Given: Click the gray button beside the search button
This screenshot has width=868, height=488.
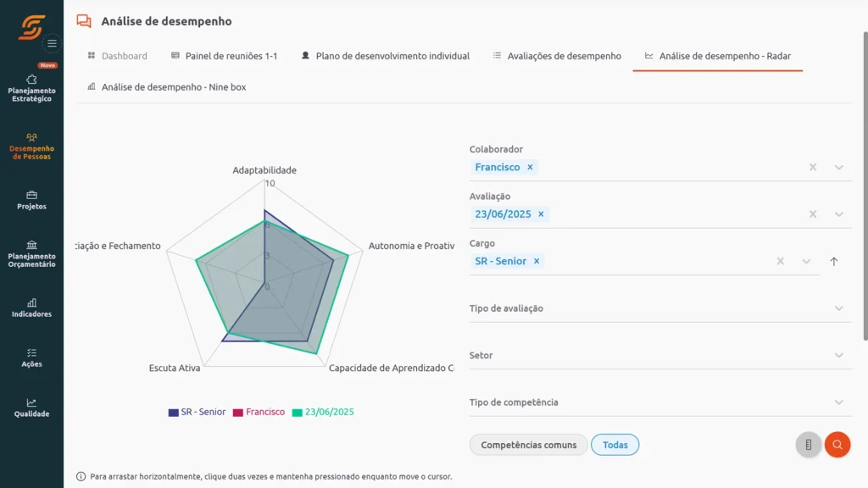Looking at the screenshot, I should tap(808, 444).
